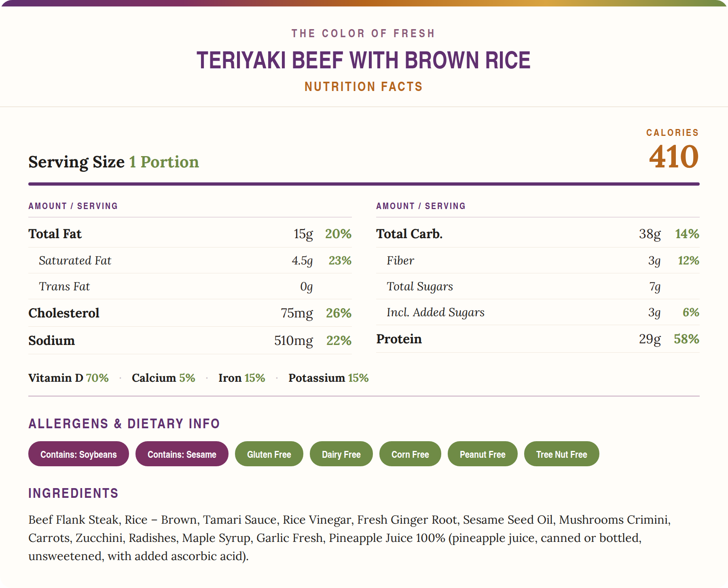Select the Gluten Free dietary tag

tap(269, 454)
